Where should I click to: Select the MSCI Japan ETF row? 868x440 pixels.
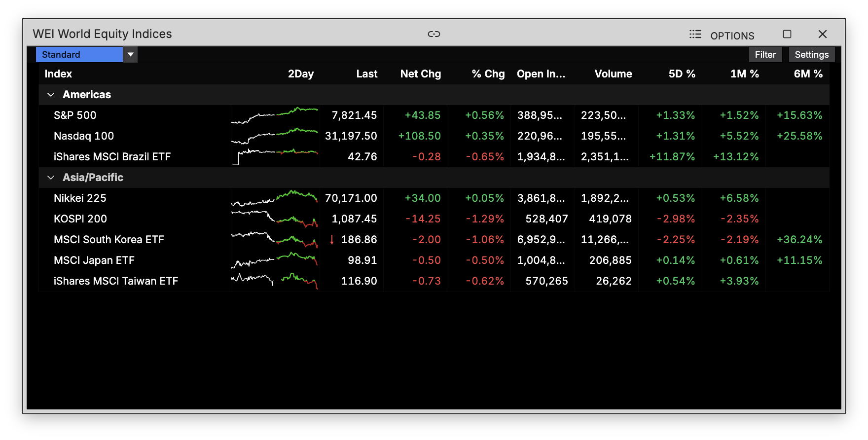click(434, 260)
